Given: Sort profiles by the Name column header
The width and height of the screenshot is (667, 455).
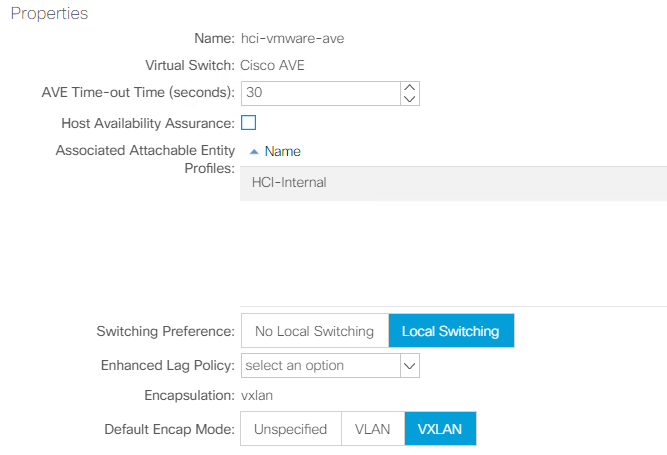Looking at the screenshot, I should (x=282, y=152).
